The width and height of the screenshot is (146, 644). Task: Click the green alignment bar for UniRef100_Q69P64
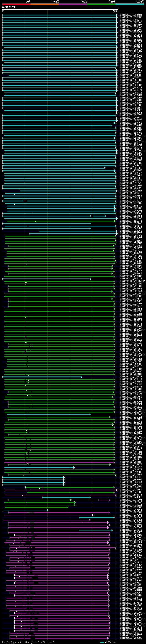tap(61, 236)
